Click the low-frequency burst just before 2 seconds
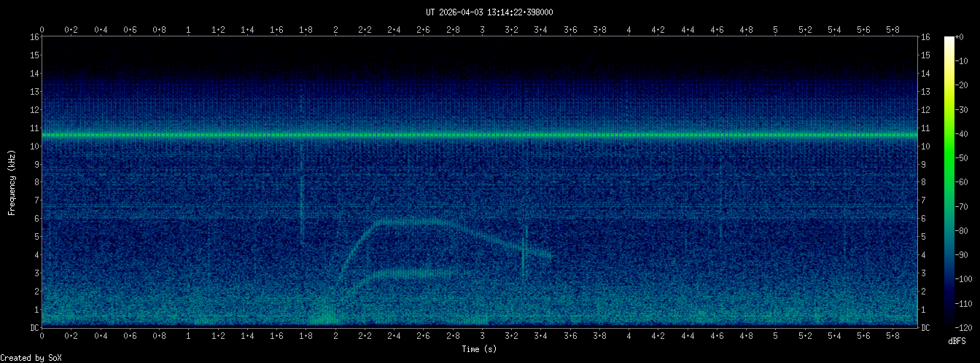The image size is (980, 363). pyautogui.click(x=323, y=316)
